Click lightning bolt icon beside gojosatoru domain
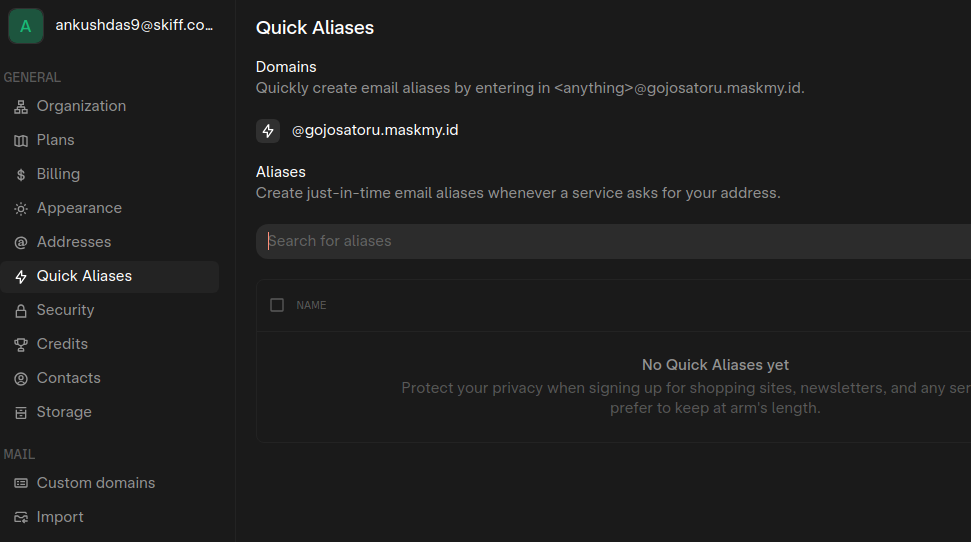Viewport: 971px width, 542px height. point(268,131)
